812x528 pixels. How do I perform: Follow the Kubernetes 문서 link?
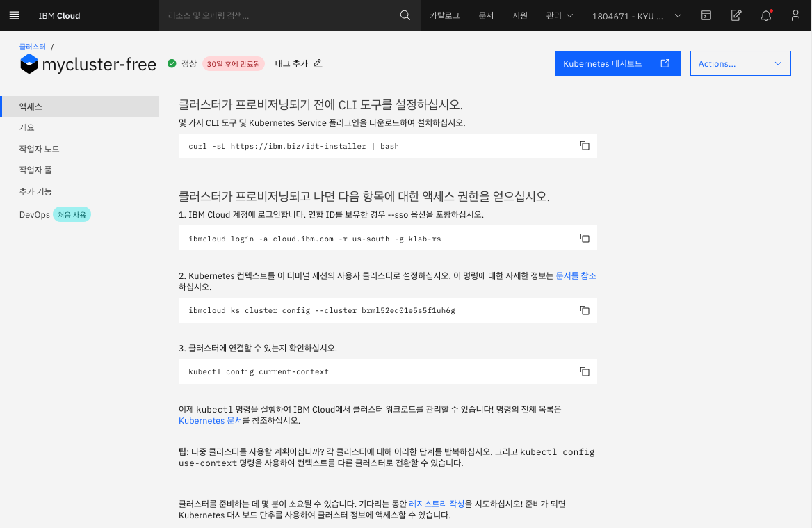(x=210, y=420)
